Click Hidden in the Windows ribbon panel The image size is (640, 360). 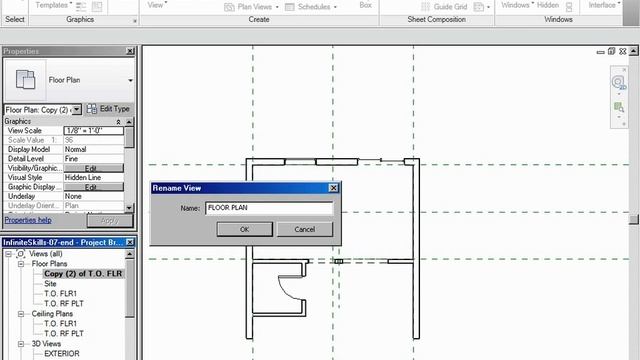click(548, 5)
